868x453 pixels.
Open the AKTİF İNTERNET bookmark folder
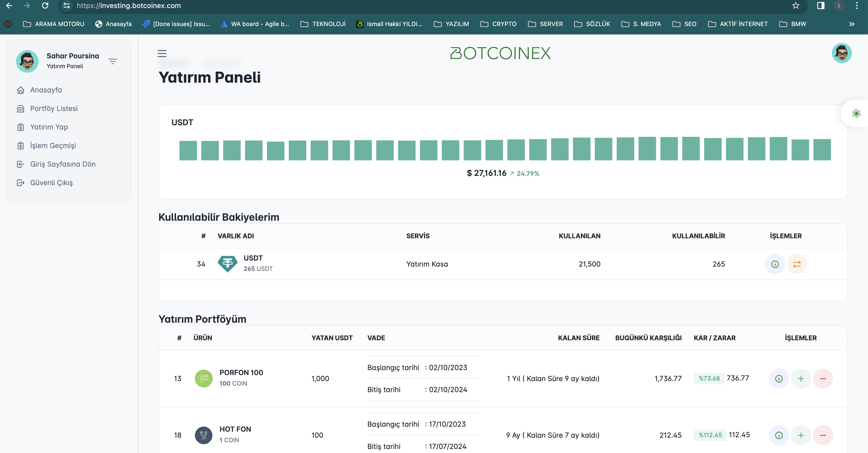[x=738, y=24]
